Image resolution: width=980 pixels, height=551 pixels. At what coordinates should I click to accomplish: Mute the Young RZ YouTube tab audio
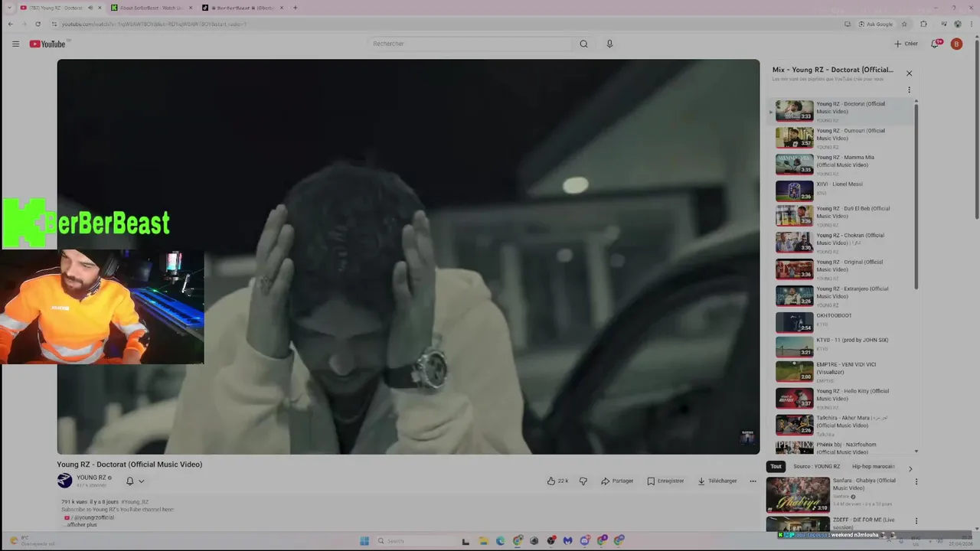90,8
